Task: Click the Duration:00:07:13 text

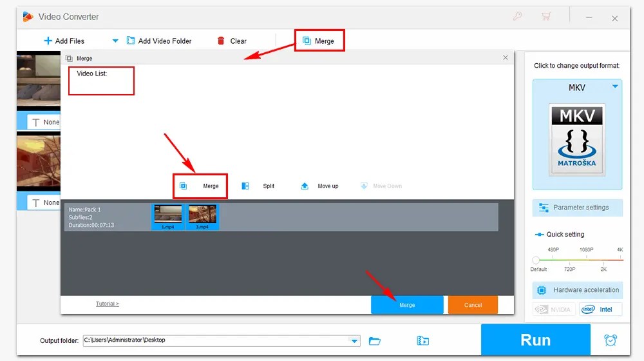Action: tap(91, 226)
